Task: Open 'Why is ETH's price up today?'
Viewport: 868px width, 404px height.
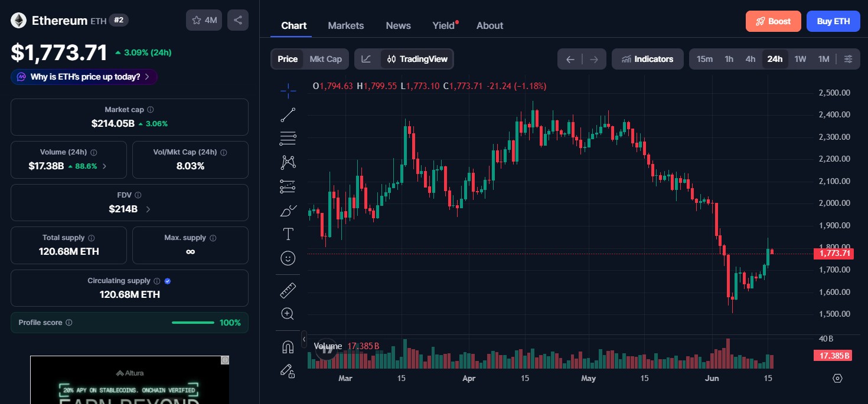Action: pos(84,77)
